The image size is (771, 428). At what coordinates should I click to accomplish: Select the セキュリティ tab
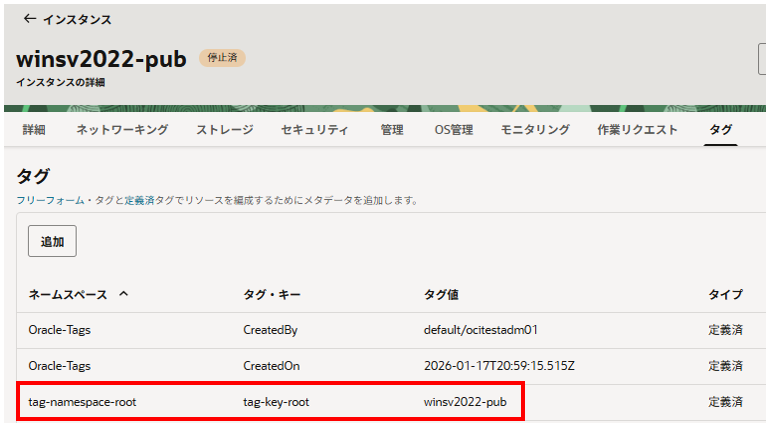point(315,130)
